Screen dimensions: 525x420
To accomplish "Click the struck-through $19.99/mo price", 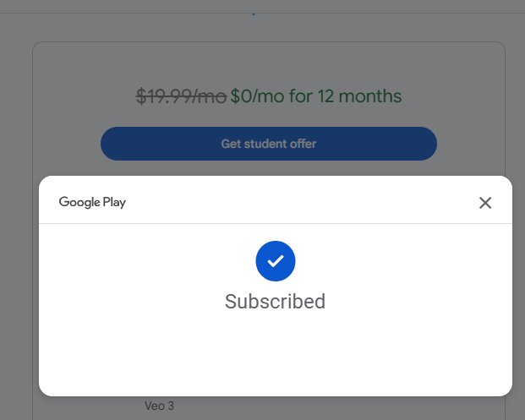I will (x=181, y=96).
